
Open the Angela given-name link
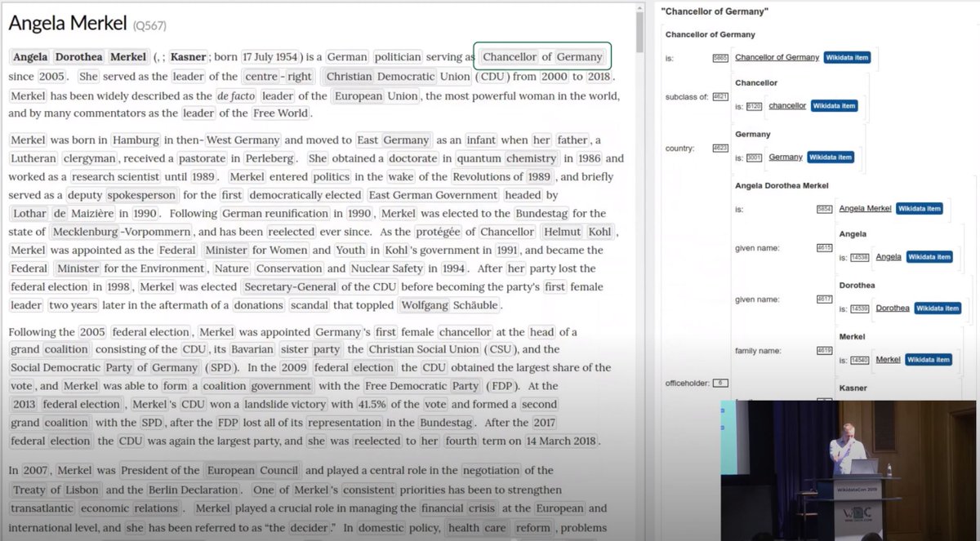[x=889, y=256]
